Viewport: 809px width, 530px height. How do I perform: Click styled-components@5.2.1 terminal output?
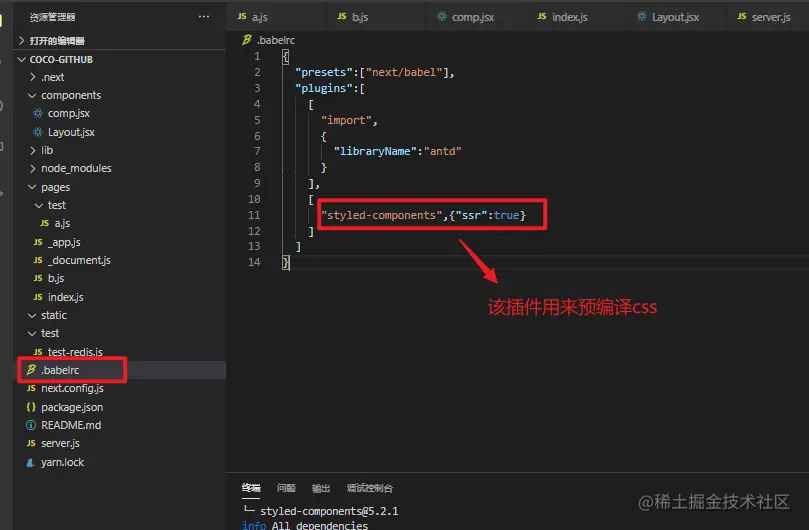pyautogui.click(x=329, y=511)
